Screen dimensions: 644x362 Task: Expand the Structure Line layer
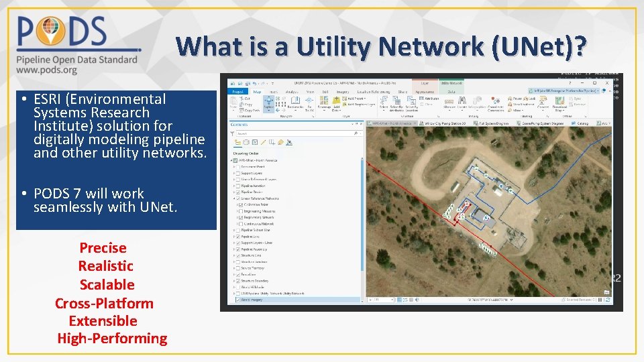[234, 255]
